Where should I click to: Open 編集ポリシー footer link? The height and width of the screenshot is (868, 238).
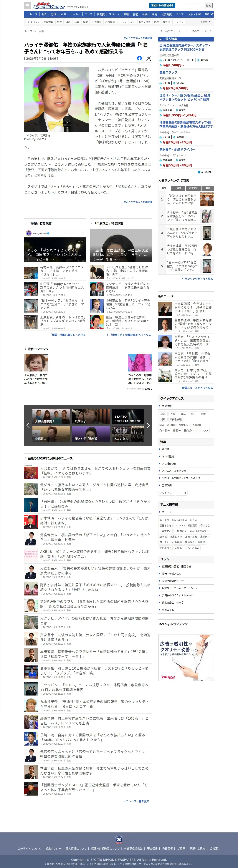click(x=53, y=849)
